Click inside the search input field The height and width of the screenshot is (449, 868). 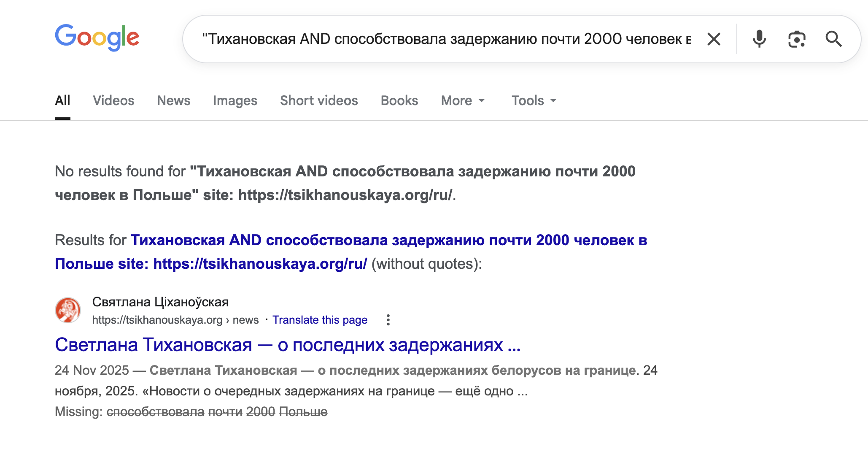[422, 39]
